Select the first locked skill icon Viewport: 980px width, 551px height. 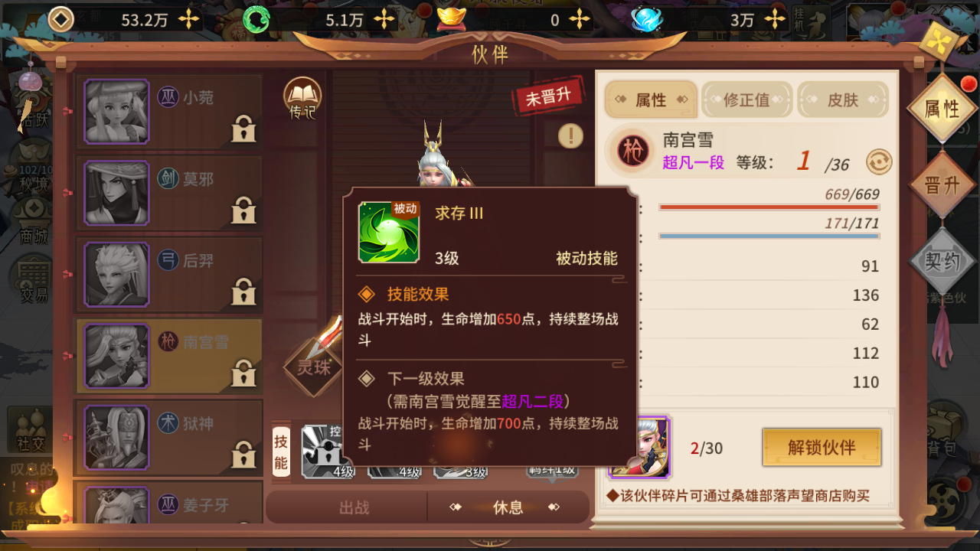point(328,452)
